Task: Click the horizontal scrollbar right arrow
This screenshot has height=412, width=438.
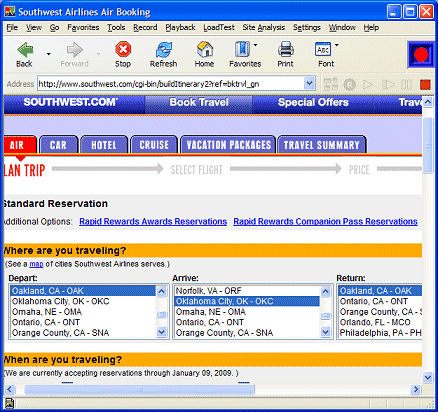Action: 416,389
